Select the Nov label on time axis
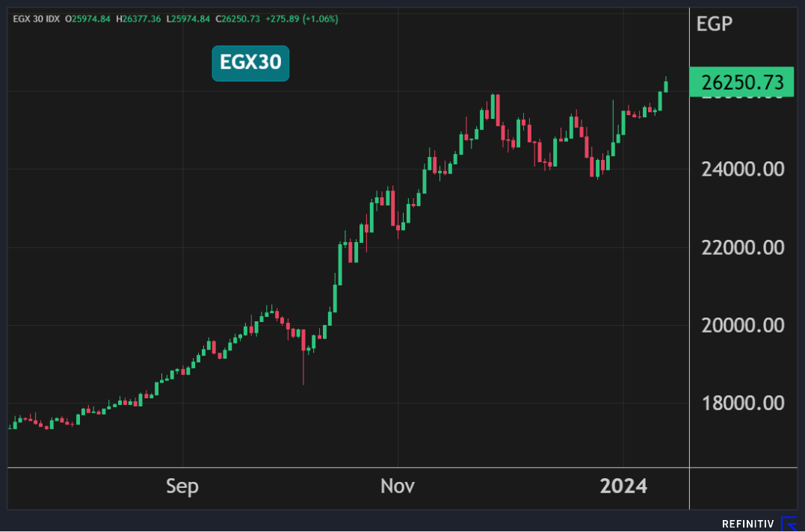 pyautogui.click(x=398, y=487)
